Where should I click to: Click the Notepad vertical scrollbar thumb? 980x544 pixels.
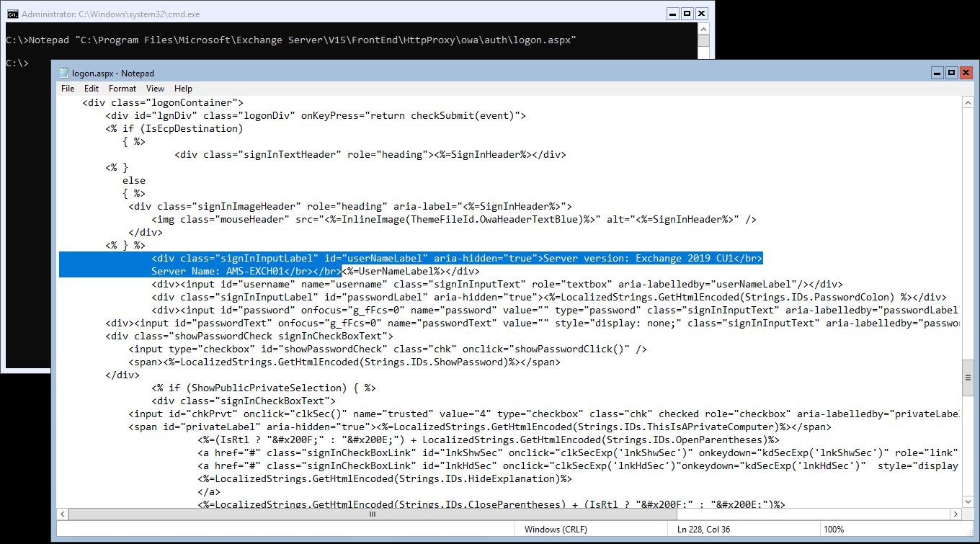tap(967, 379)
